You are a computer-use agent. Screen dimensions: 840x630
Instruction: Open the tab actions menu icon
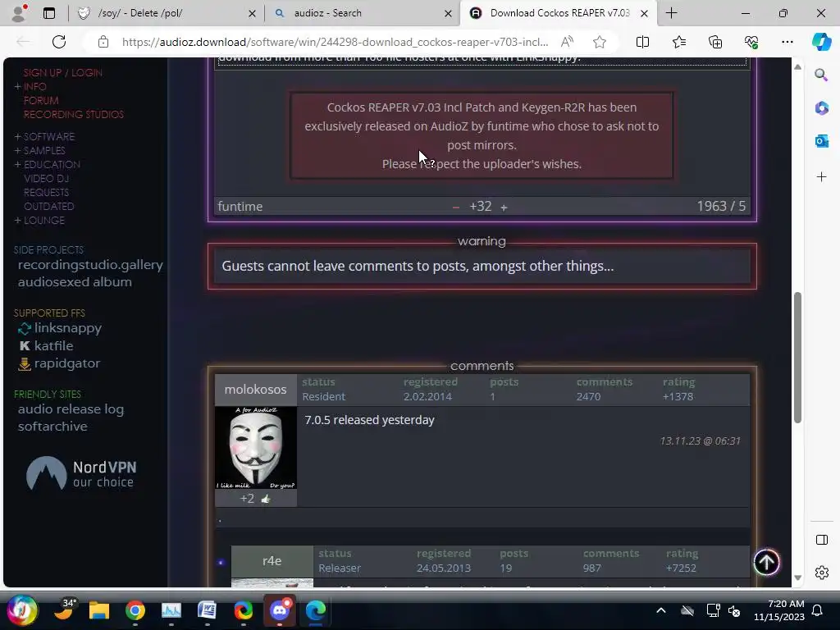tap(49, 13)
